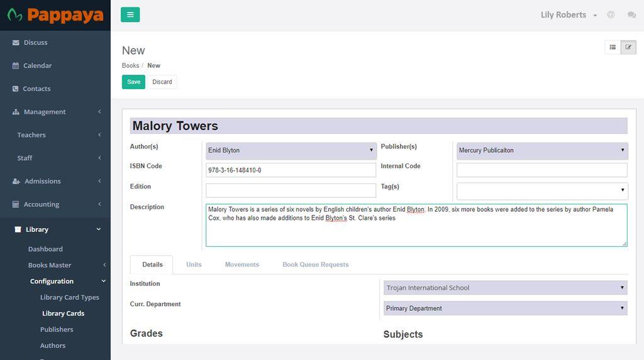Click the Edition input field

291,190
